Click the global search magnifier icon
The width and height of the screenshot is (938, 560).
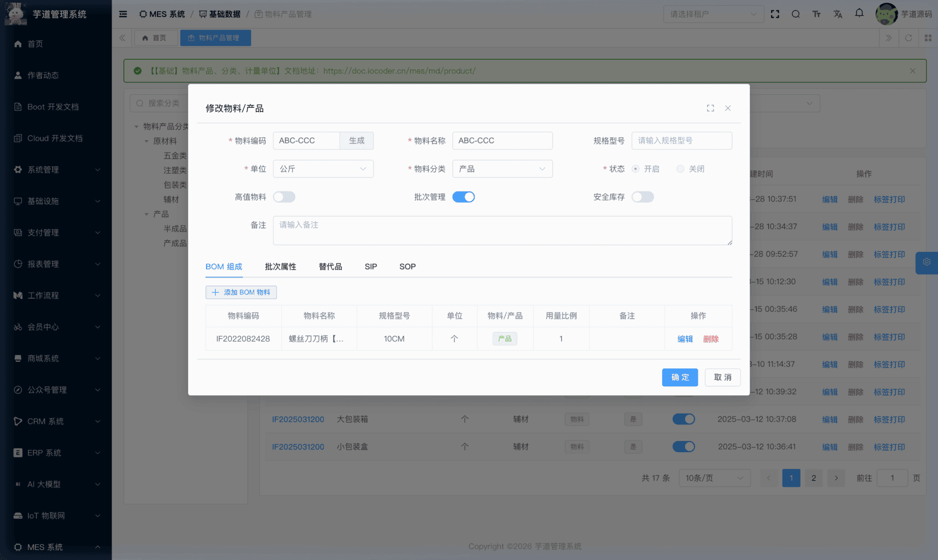click(796, 14)
